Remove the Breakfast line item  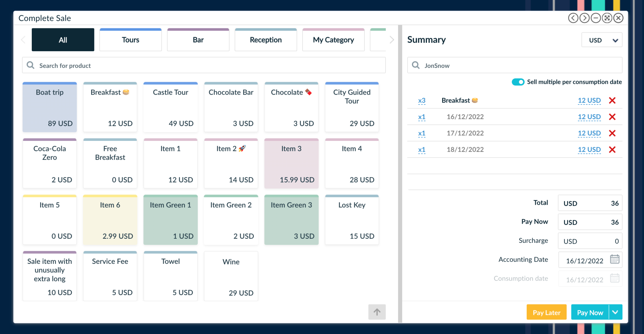point(613,101)
